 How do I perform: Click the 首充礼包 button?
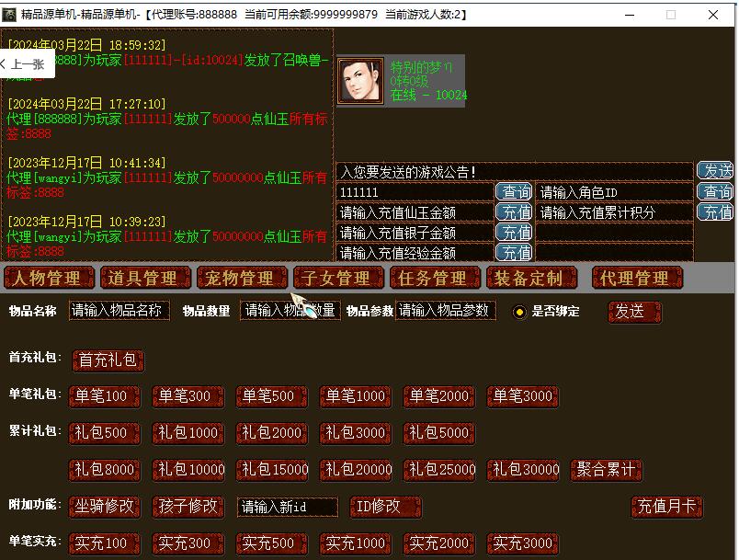pyautogui.click(x=108, y=360)
